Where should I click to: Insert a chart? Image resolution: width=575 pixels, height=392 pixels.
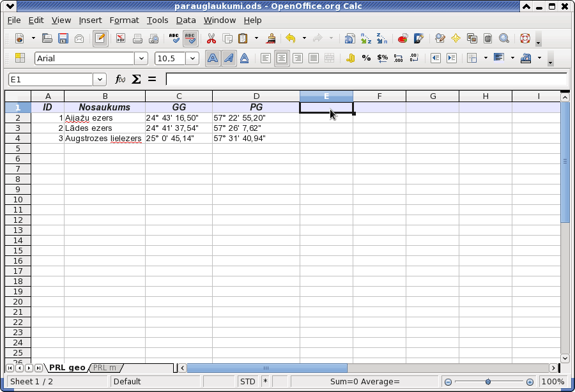click(x=402, y=38)
